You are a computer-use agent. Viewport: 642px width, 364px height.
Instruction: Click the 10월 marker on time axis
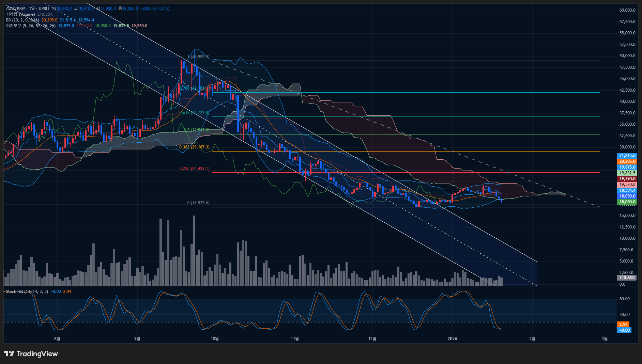pyautogui.click(x=215, y=338)
